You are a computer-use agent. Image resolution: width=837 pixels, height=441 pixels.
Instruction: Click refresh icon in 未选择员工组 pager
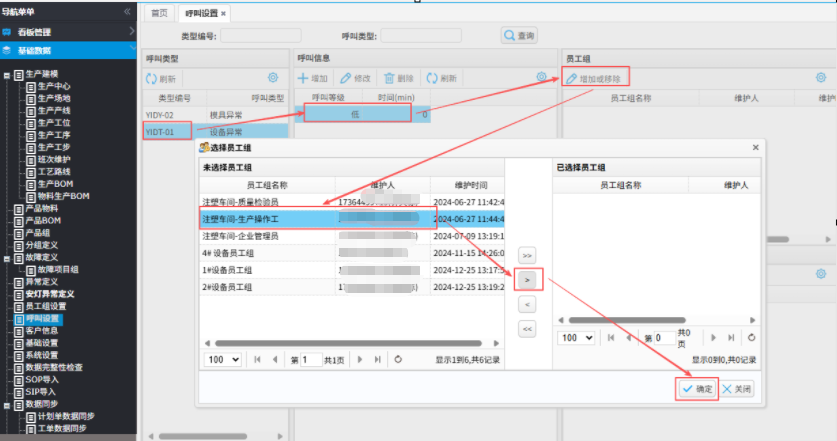click(398, 359)
